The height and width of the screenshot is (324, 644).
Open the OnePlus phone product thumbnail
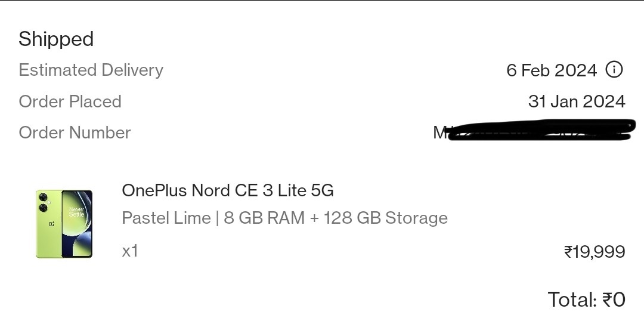pos(64,224)
